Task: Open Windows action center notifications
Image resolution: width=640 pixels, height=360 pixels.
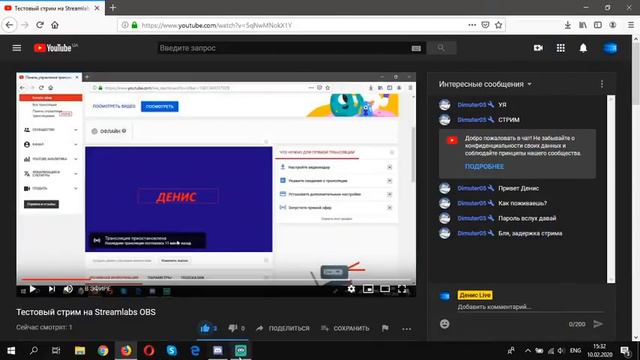Action: (x=625, y=351)
